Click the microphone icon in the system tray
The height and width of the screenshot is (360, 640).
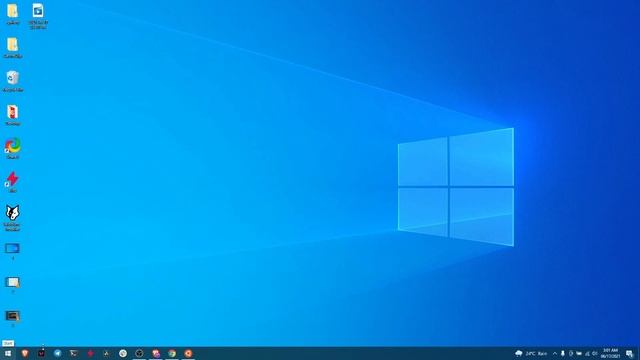click(x=562, y=353)
